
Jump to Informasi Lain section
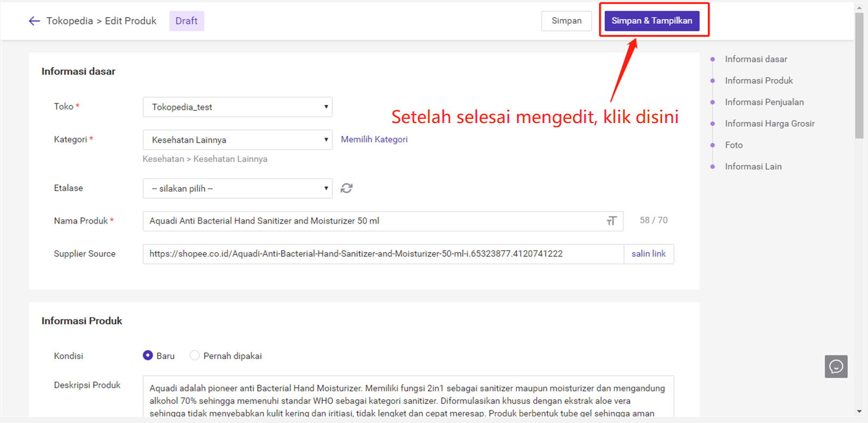point(753,166)
